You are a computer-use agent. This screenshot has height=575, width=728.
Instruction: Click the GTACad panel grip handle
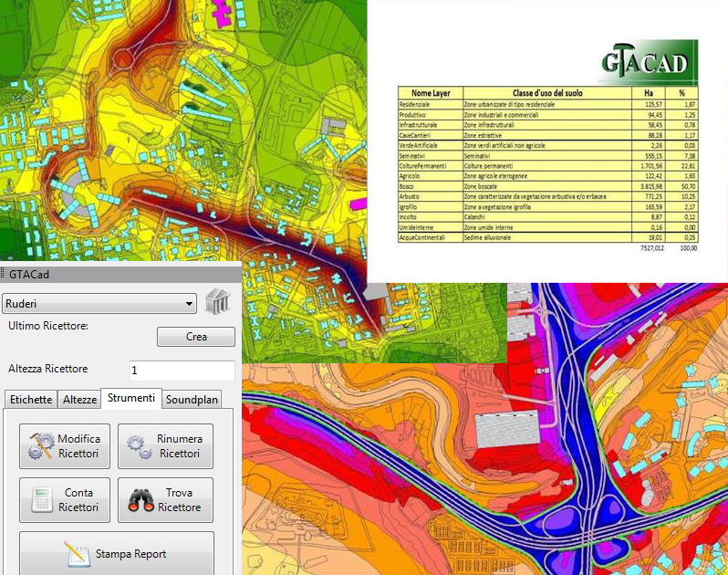[5, 274]
